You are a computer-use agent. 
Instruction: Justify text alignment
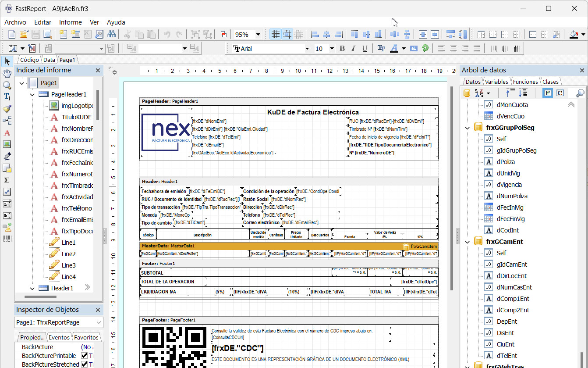point(477,49)
